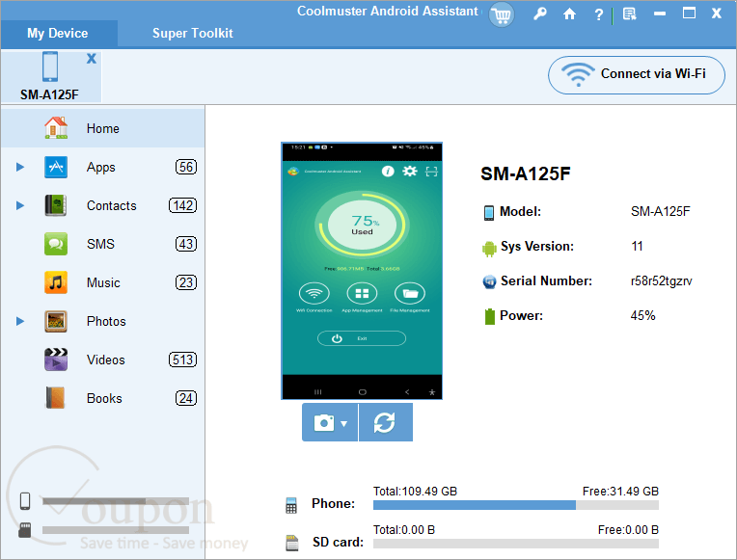Image resolution: width=737 pixels, height=560 pixels.
Task: Maximize the Coolmuster window
Action: 689,13
